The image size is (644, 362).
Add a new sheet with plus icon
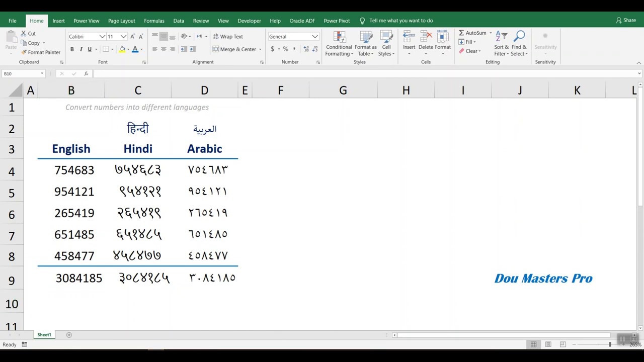pos(69,335)
